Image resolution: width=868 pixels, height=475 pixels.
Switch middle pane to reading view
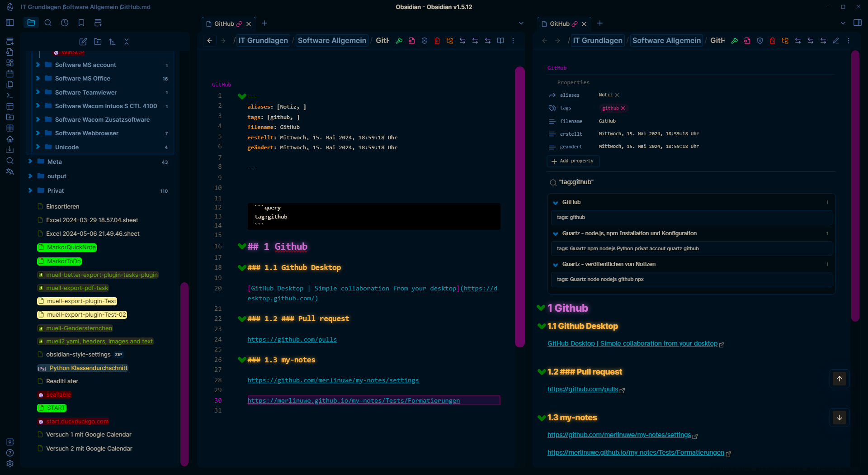coord(500,41)
